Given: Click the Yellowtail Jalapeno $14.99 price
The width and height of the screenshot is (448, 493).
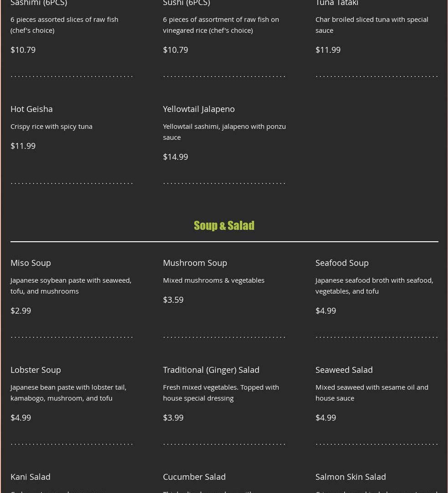Looking at the screenshot, I should 175,157.
